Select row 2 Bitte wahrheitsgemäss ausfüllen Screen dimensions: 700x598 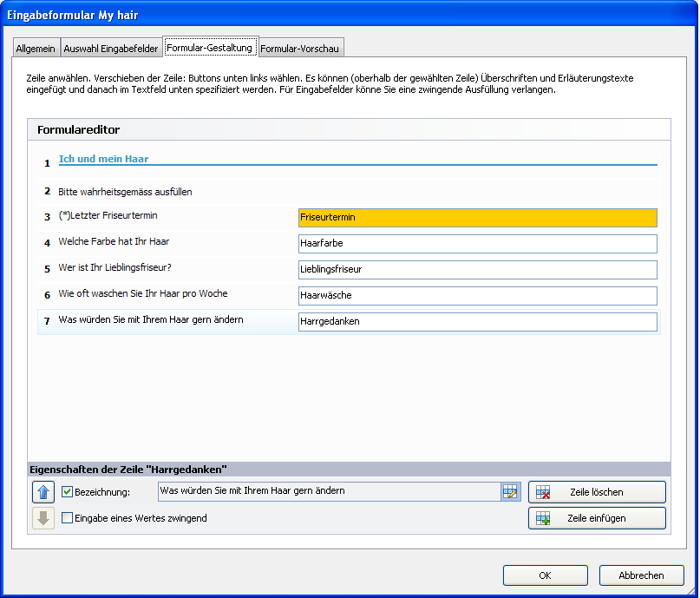[x=125, y=191]
